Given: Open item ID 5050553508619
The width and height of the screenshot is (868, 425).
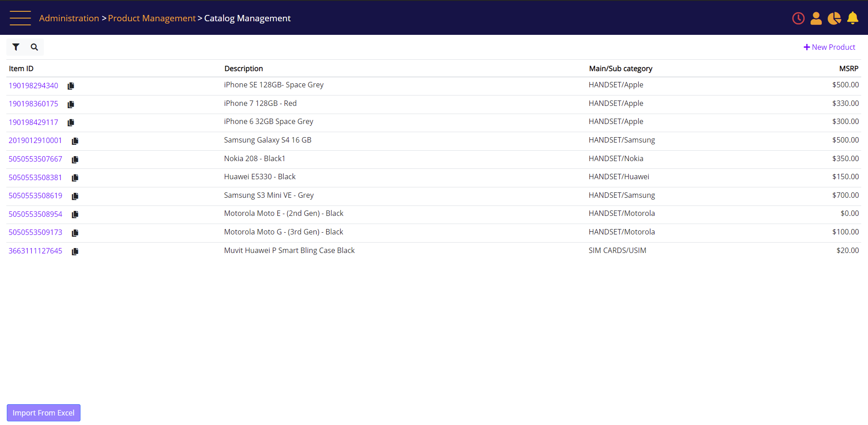Looking at the screenshot, I should [35, 196].
